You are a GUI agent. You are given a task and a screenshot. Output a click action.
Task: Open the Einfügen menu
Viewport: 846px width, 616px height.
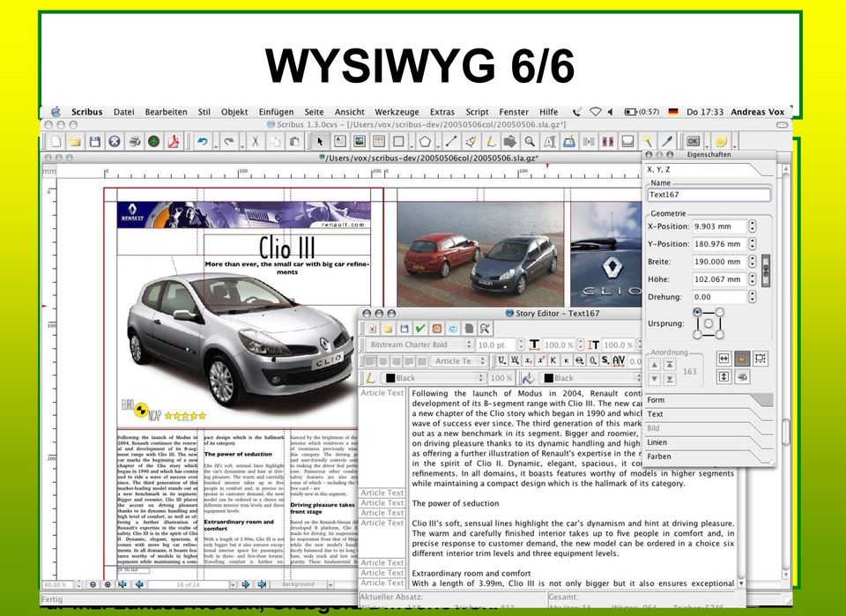click(x=276, y=112)
